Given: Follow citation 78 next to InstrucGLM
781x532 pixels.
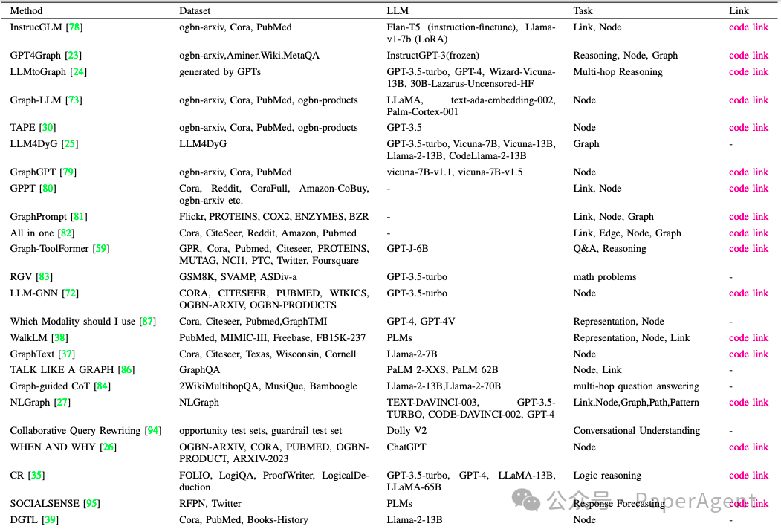Looking at the screenshot, I should pos(74,27).
